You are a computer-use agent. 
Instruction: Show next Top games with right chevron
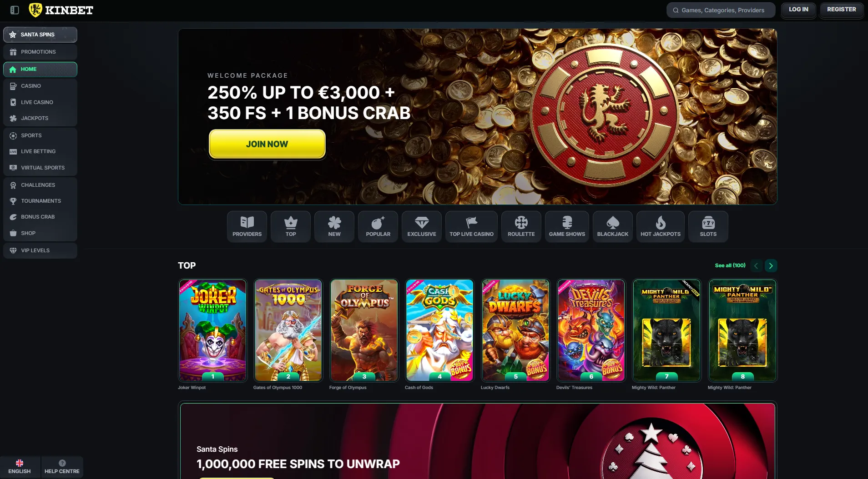click(771, 265)
